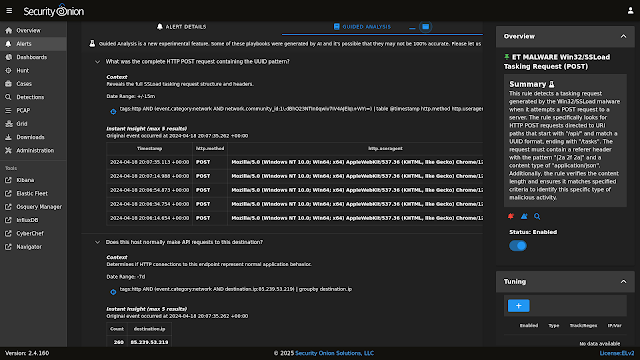Viewport: 640px width, 360px height.
Task: Collapse the Tuning panel
Action: click(x=623, y=282)
